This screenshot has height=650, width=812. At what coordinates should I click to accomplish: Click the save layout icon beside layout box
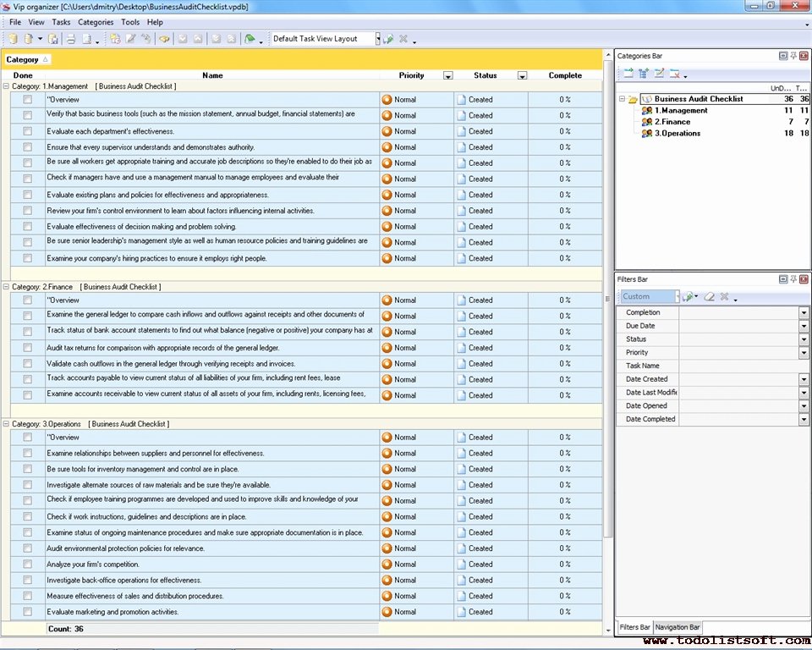click(389, 39)
